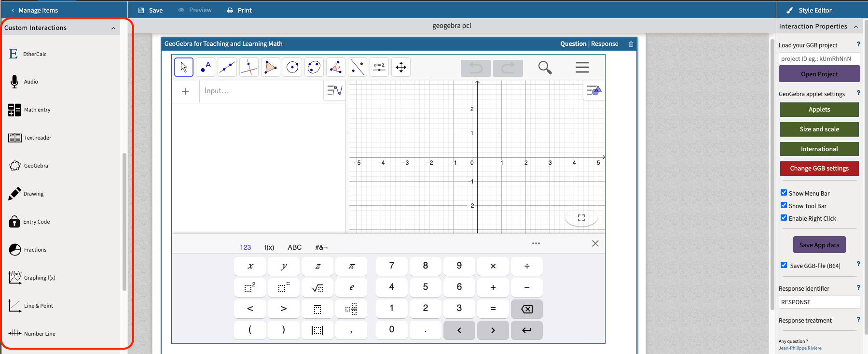The image size is (868, 354).
Task: Toggle the Show Tool Bar checkbox
Action: tap(784, 205)
